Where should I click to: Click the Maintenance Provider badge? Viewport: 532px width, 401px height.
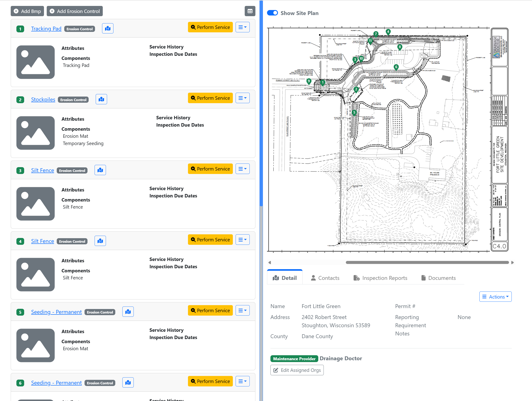click(x=294, y=359)
